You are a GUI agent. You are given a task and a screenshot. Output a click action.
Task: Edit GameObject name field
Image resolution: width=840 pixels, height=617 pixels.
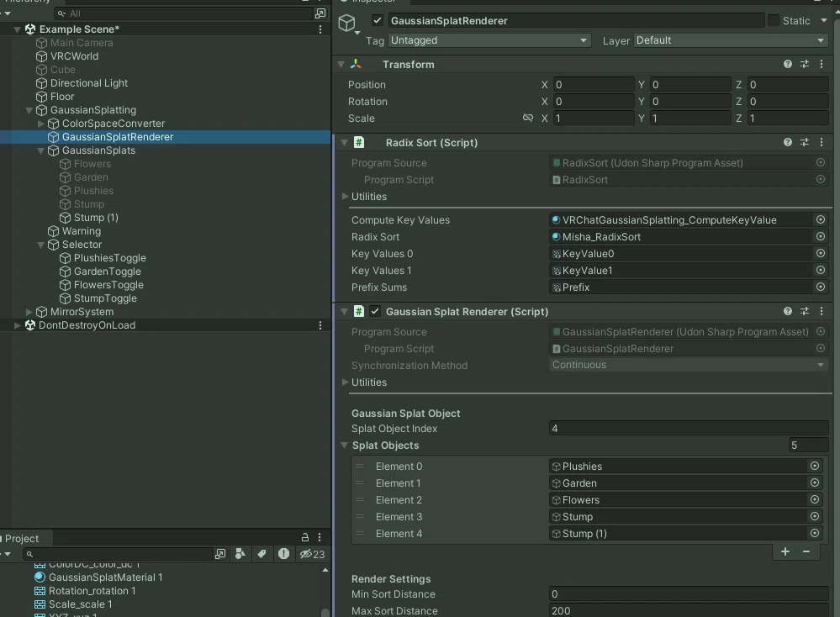point(575,21)
